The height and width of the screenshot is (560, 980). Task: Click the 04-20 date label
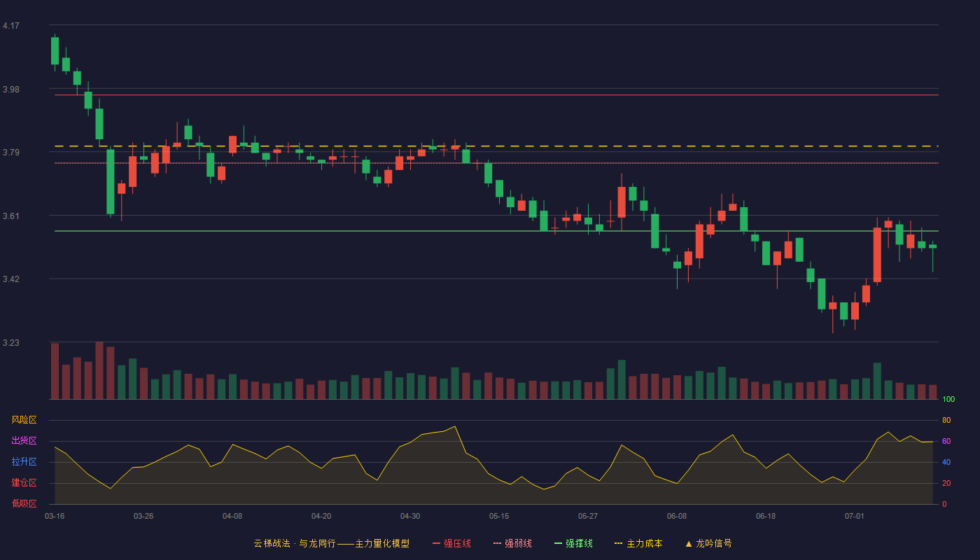pos(321,516)
